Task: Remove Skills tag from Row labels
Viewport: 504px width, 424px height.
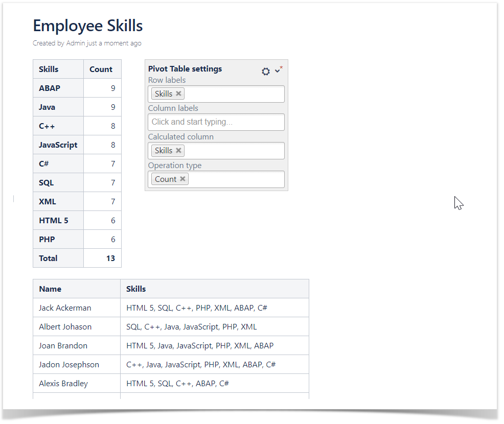Action: [178, 94]
